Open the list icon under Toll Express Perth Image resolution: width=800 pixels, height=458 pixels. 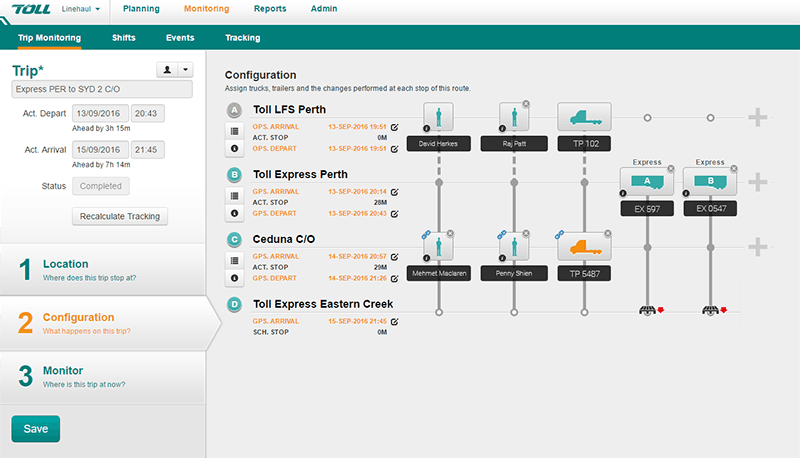point(234,196)
